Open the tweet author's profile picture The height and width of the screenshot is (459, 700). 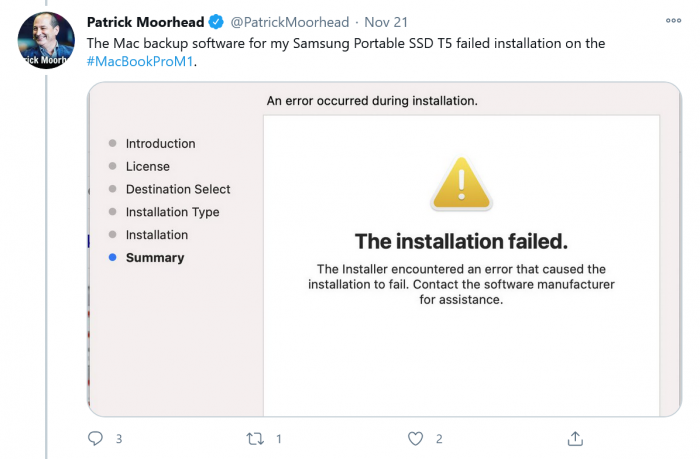click(x=46, y=40)
